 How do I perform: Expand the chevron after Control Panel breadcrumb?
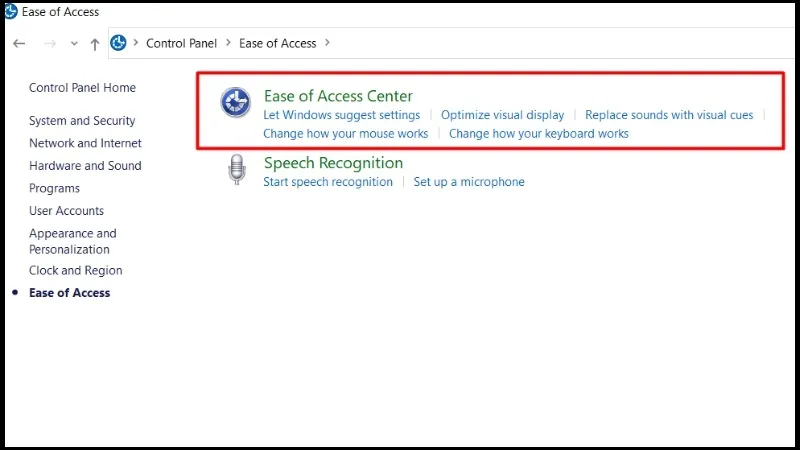point(228,43)
